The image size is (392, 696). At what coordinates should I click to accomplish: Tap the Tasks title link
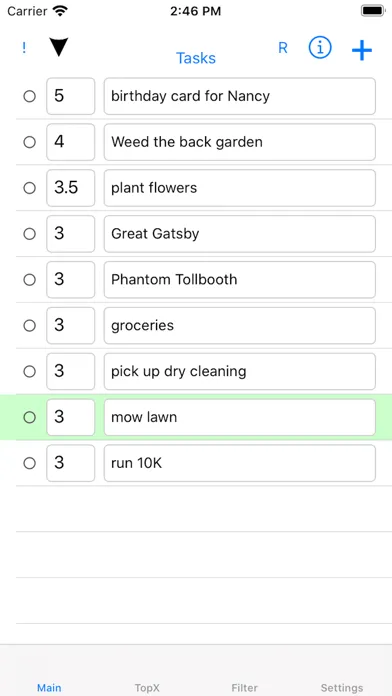point(196,58)
